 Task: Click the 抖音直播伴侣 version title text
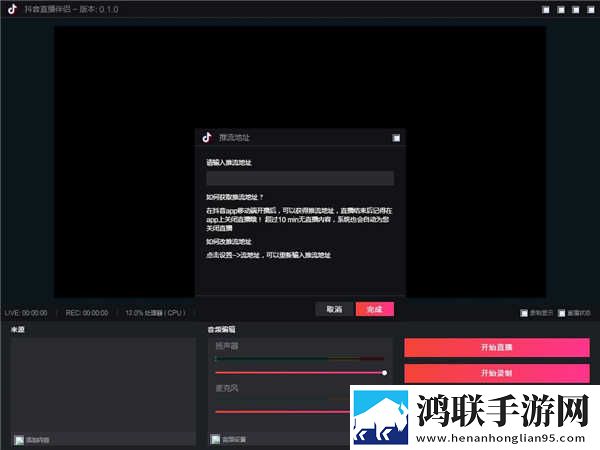pos(71,9)
